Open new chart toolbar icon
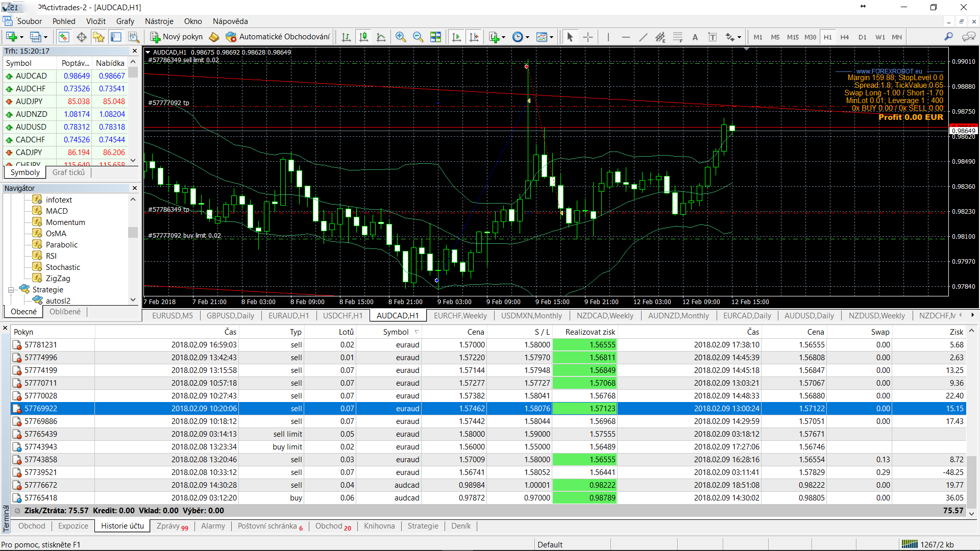 click(x=11, y=37)
